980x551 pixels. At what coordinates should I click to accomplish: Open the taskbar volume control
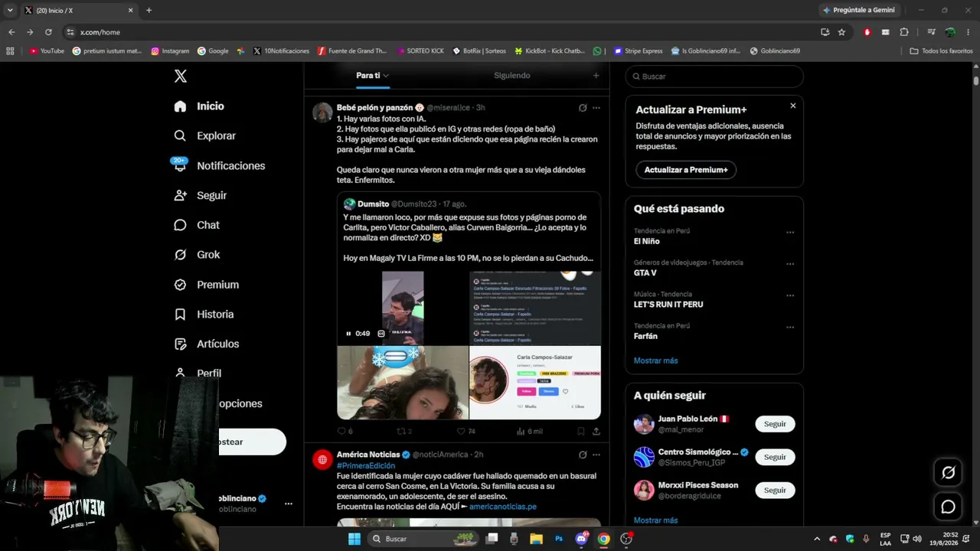coord(917,539)
